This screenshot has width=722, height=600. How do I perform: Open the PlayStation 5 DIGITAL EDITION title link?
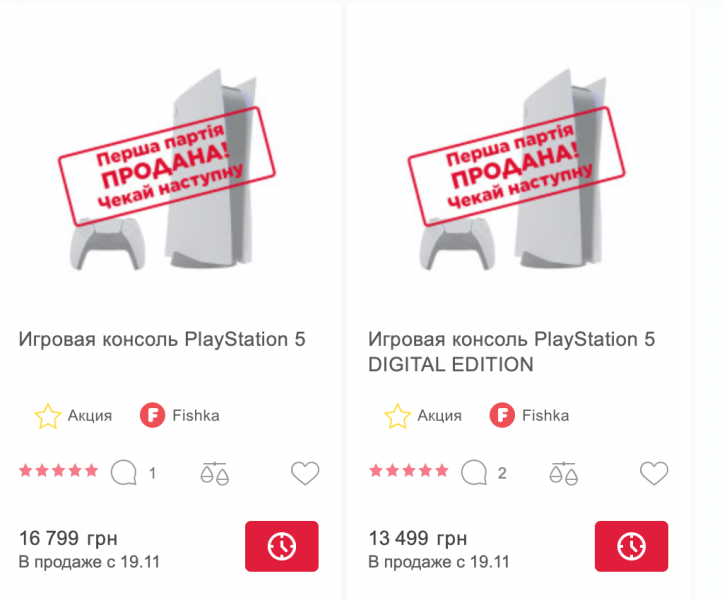click(511, 352)
